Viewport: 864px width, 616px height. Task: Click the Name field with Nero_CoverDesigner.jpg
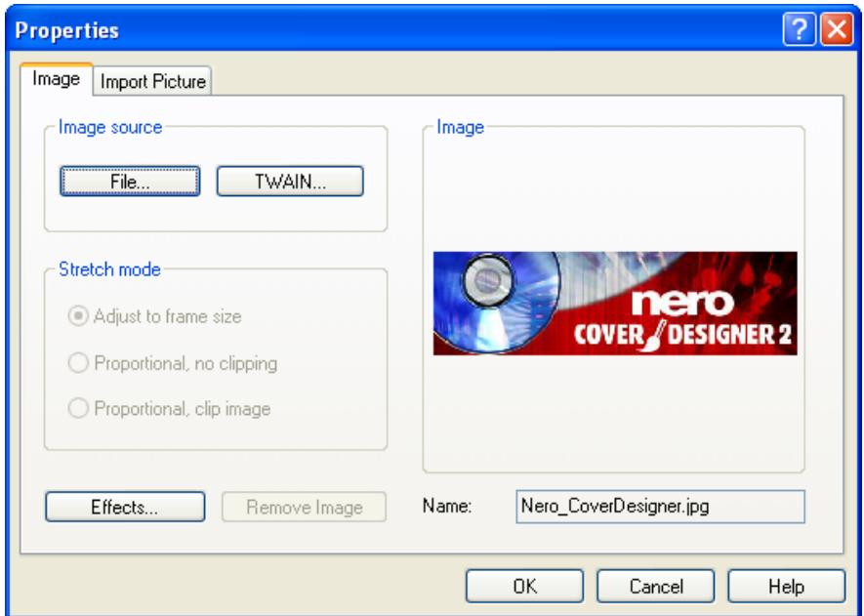coord(660,507)
